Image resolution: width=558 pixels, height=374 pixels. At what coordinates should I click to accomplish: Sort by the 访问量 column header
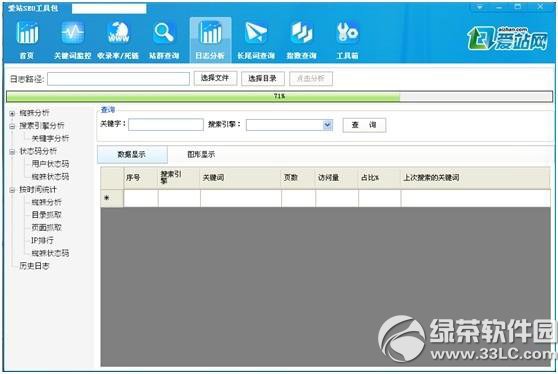[337, 178]
